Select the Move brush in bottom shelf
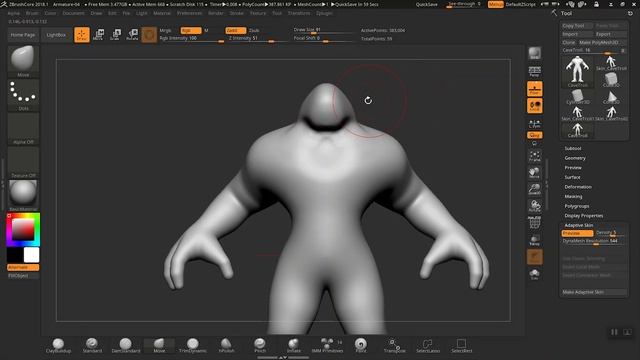The height and width of the screenshot is (360, 640). click(x=159, y=345)
